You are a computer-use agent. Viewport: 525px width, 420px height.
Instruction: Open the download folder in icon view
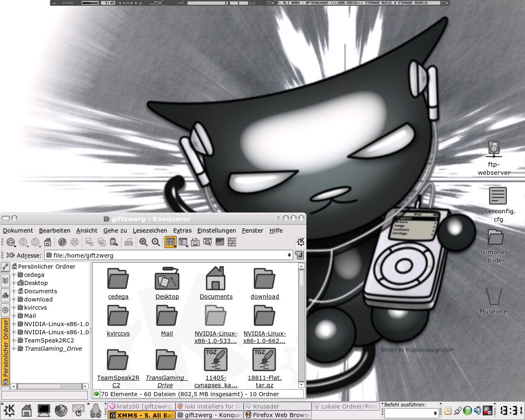(265, 283)
